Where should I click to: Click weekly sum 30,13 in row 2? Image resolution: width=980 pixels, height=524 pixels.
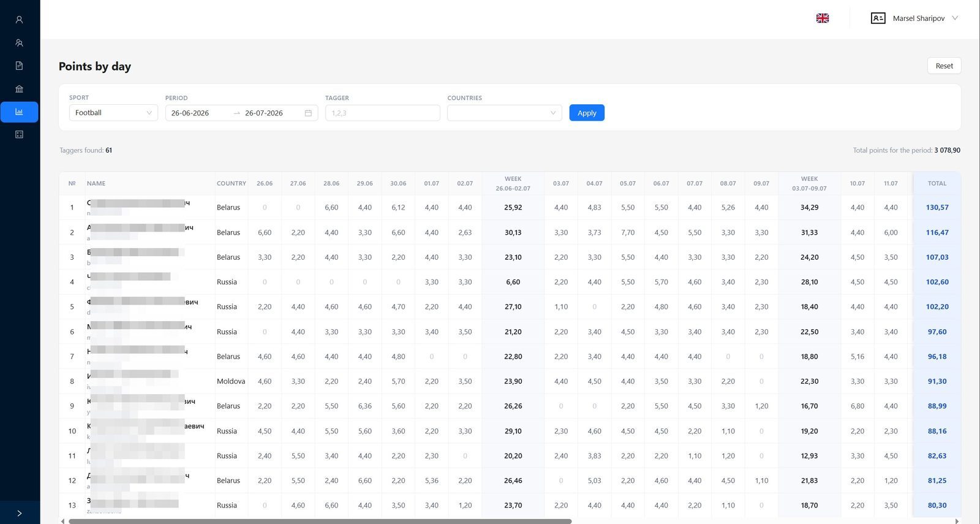[513, 232]
